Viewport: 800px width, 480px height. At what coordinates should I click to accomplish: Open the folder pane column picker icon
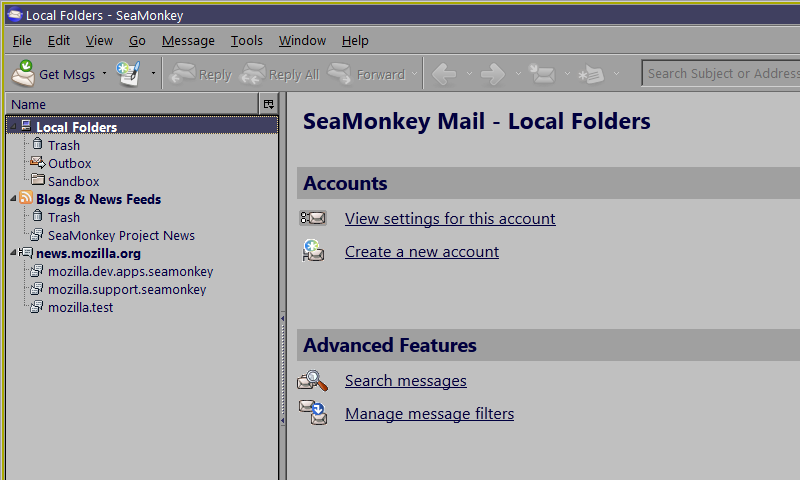(x=269, y=104)
